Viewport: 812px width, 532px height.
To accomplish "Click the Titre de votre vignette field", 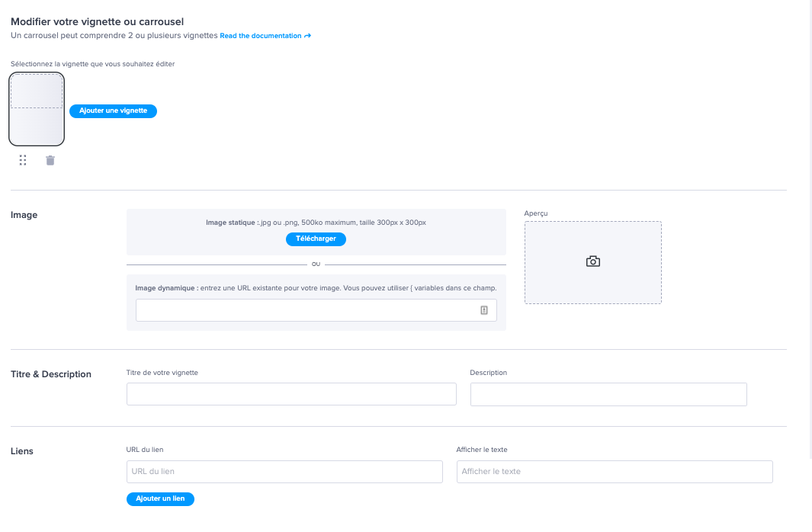I will (x=291, y=394).
